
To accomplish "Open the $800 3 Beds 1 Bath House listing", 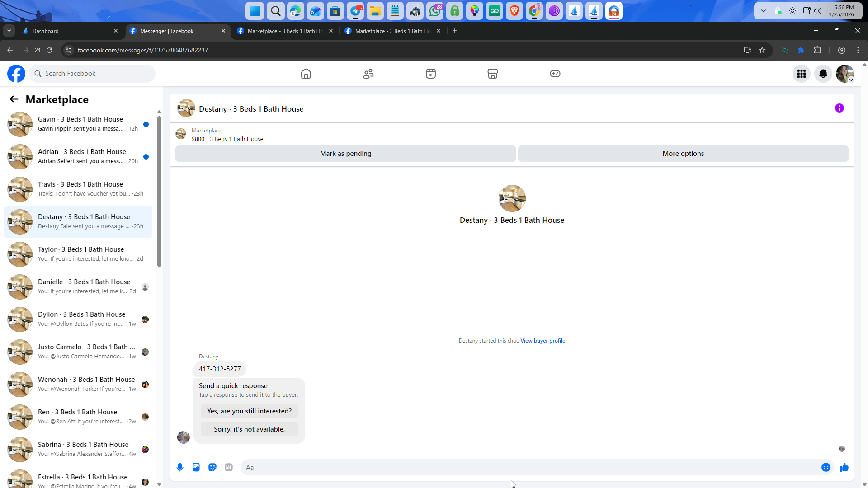I will pos(227,139).
